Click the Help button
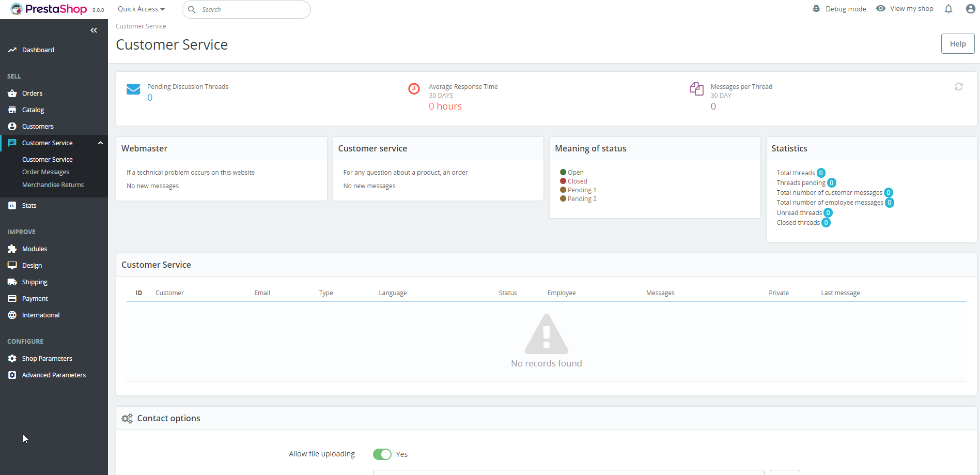Viewport: 980px width, 475px height. [957, 44]
